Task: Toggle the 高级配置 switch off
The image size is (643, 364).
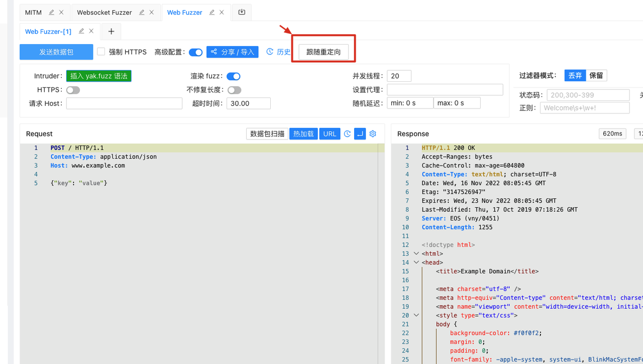Action: [195, 52]
